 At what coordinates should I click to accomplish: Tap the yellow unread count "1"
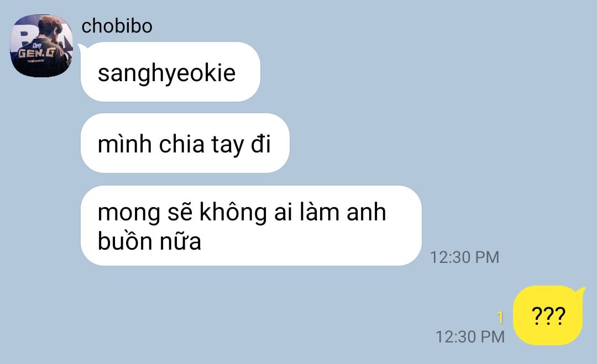coord(500,317)
